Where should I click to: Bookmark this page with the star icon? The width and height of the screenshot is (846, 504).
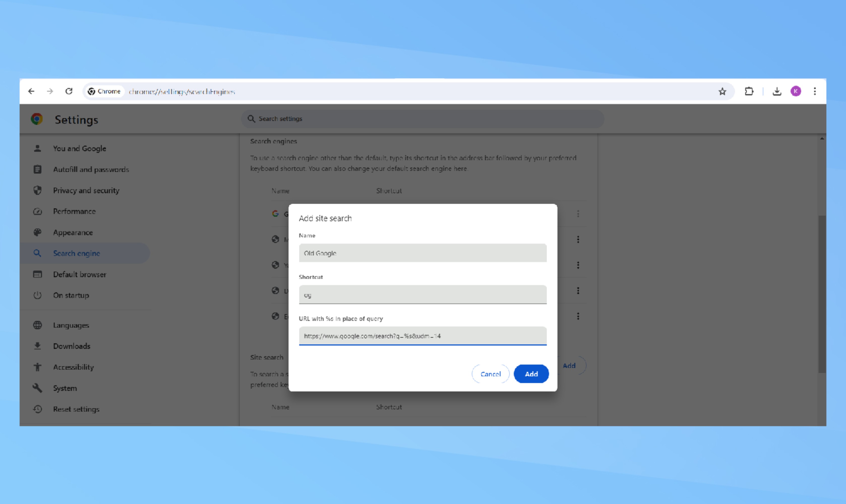(x=722, y=91)
